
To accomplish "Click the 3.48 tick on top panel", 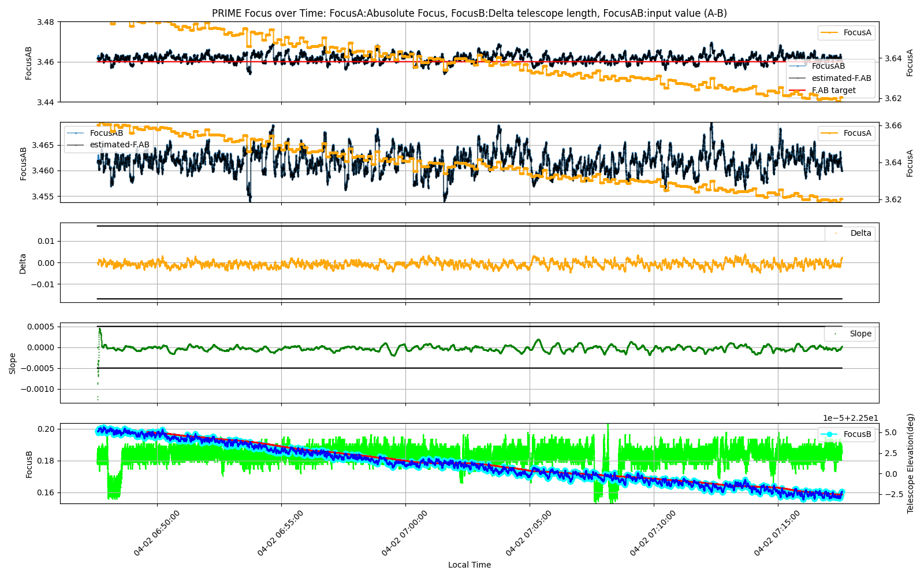I will pyautogui.click(x=45, y=22).
